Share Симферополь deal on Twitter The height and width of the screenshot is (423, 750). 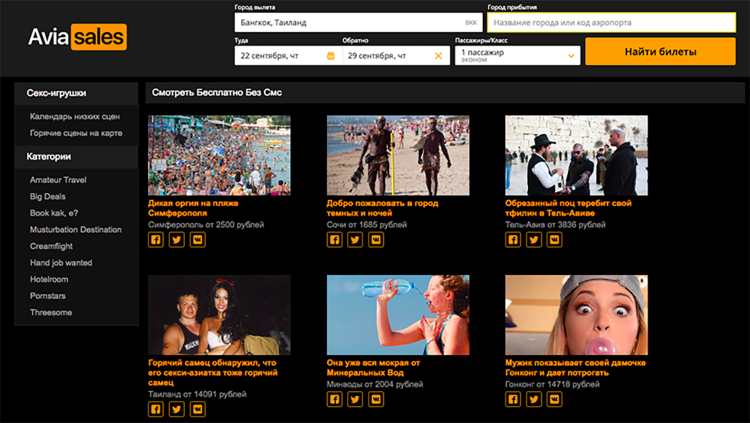coord(176,240)
